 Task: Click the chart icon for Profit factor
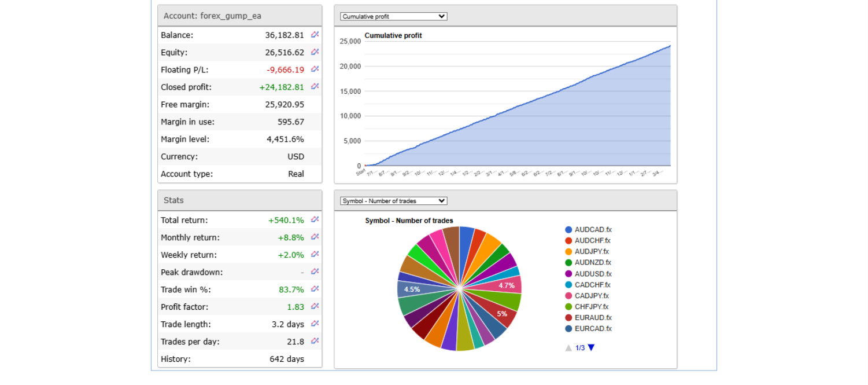pyautogui.click(x=315, y=306)
